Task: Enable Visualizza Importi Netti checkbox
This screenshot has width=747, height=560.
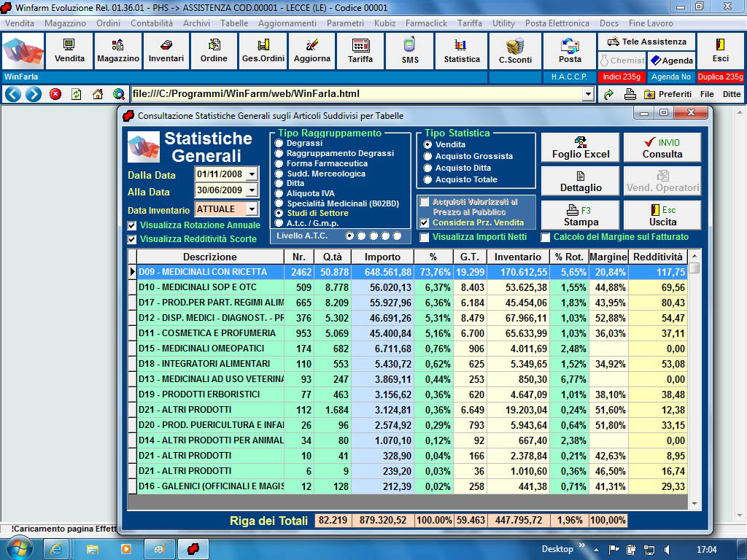Action: (x=425, y=238)
